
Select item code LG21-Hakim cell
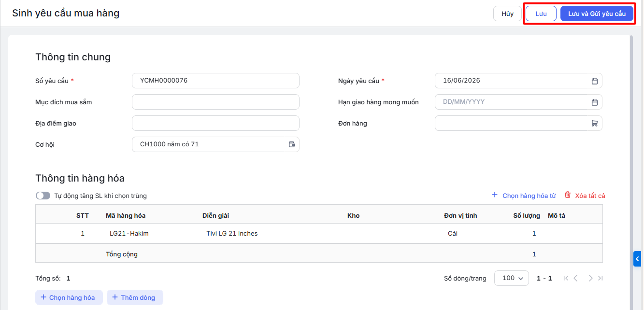tap(129, 234)
